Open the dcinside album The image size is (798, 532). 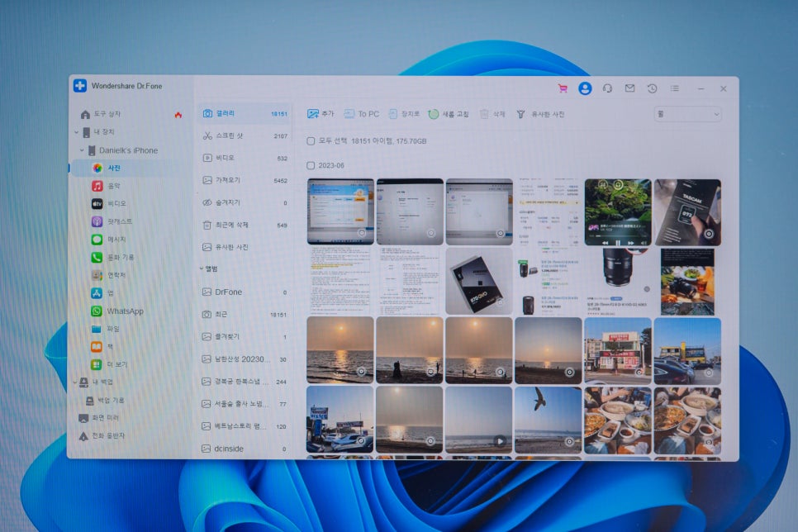[x=245, y=449]
